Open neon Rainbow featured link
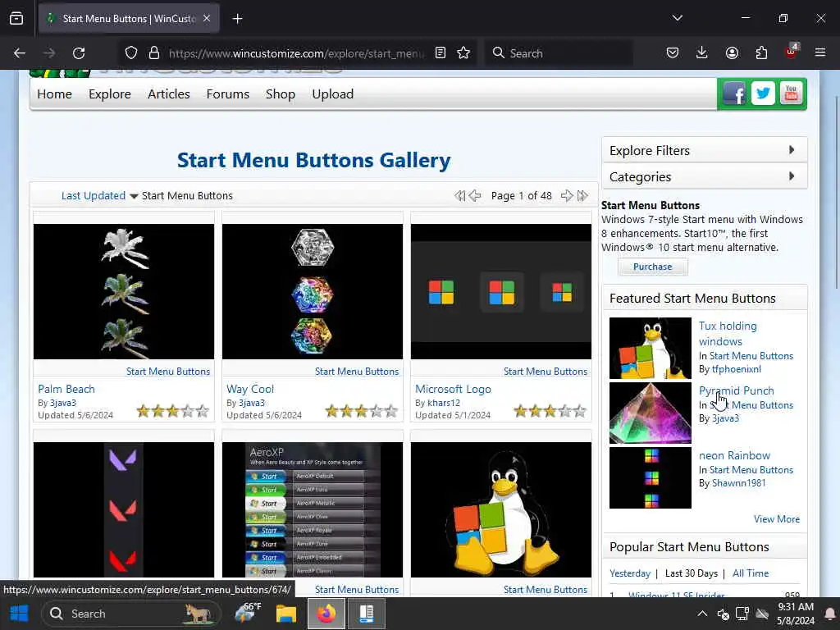The height and width of the screenshot is (630, 840). [x=734, y=455]
